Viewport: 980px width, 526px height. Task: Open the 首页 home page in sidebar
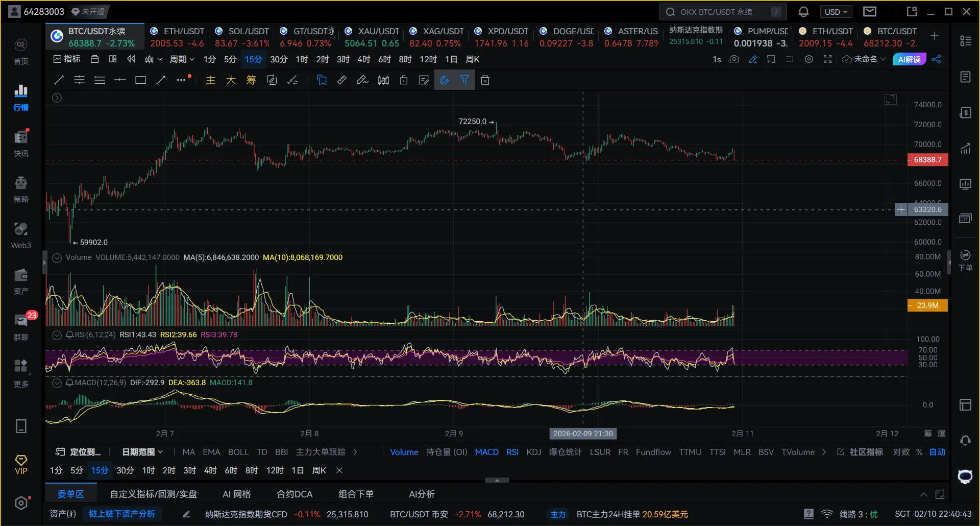21,52
